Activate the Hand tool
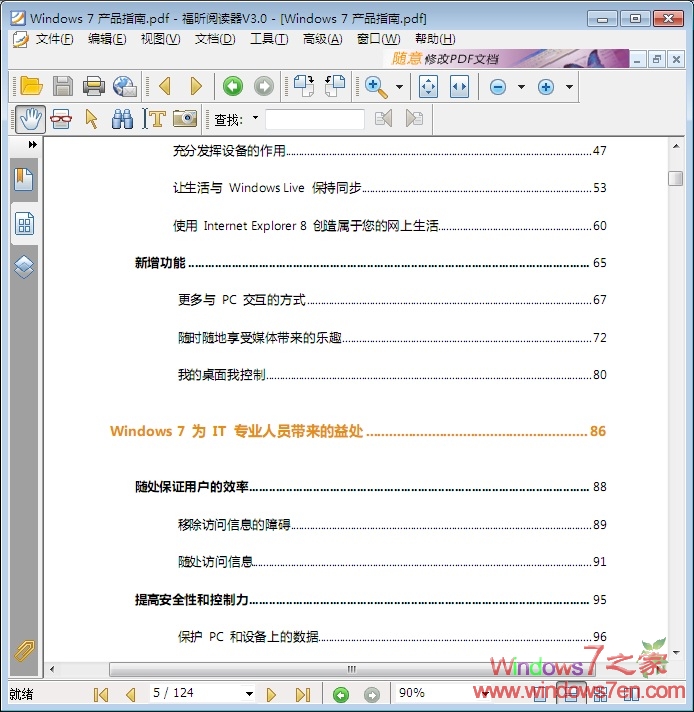This screenshot has width=694, height=712. (30, 119)
